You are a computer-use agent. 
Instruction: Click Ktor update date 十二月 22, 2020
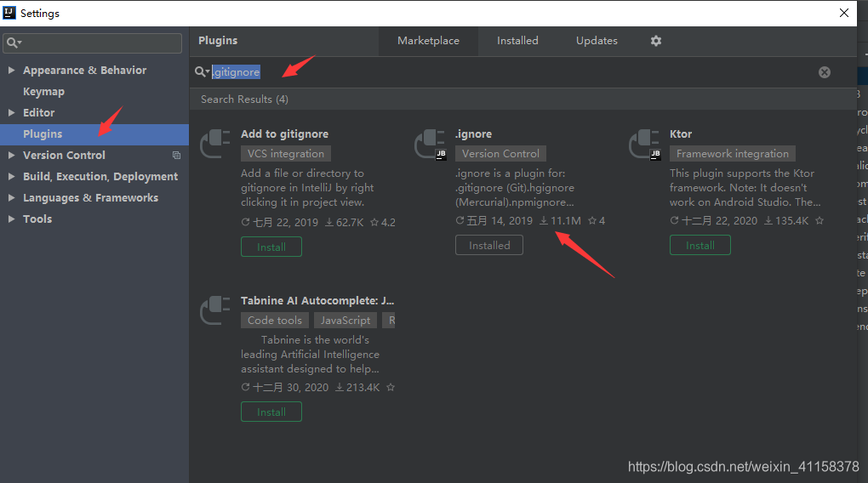[x=714, y=221]
